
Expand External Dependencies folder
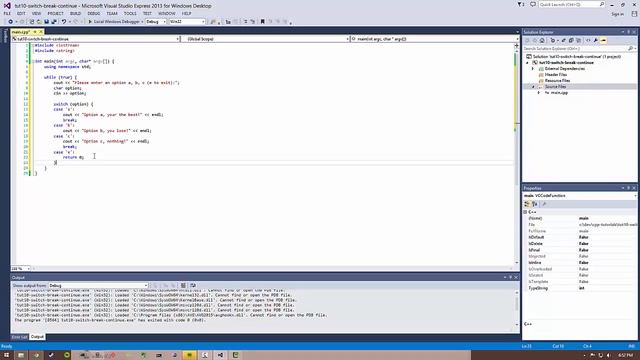[x=533, y=69]
